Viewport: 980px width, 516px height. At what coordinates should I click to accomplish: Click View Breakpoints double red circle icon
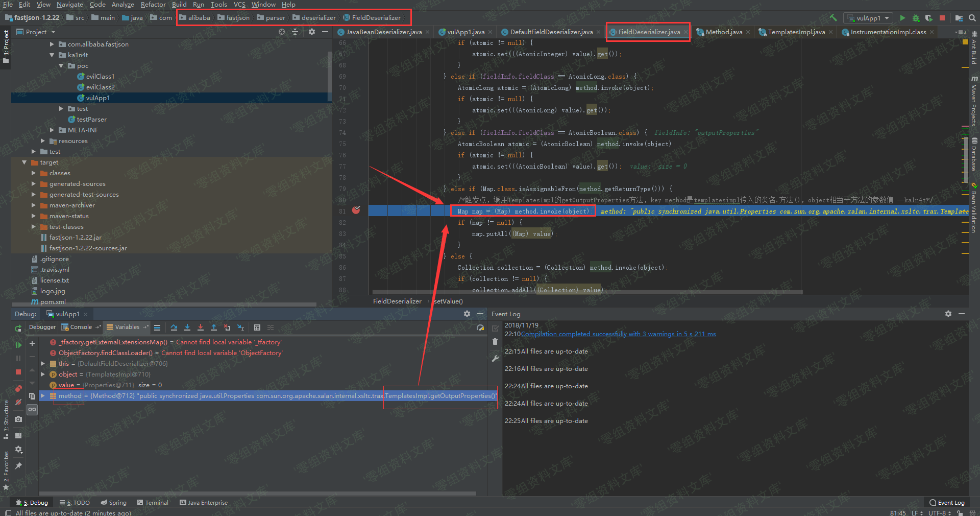click(x=18, y=388)
